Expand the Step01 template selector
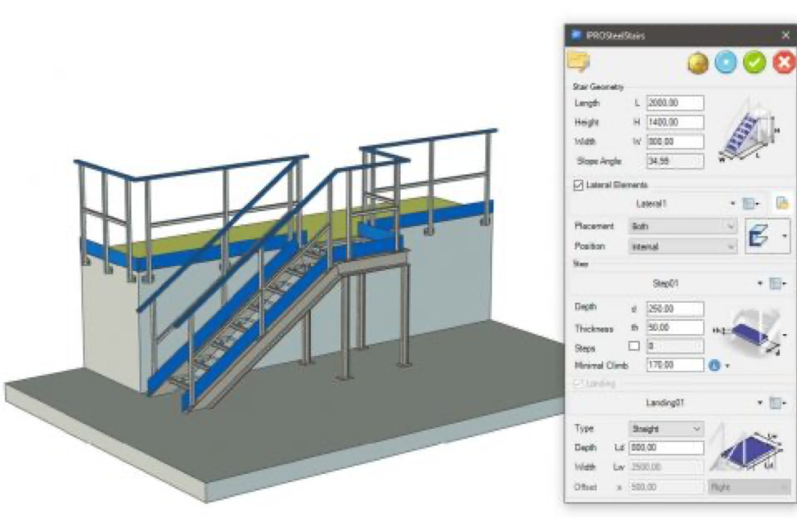Screen dimensions: 797x532 coord(760,283)
